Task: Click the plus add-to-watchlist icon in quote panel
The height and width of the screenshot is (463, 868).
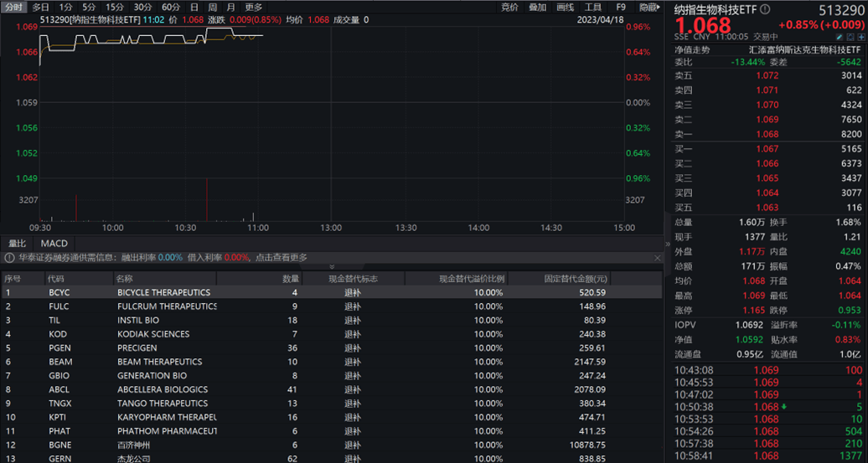Action: coord(861,37)
